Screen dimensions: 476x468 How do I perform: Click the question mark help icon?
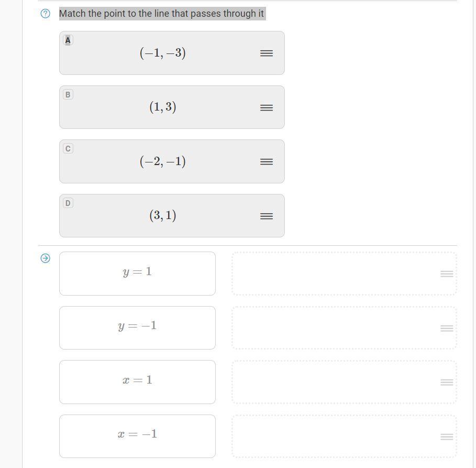46,14
